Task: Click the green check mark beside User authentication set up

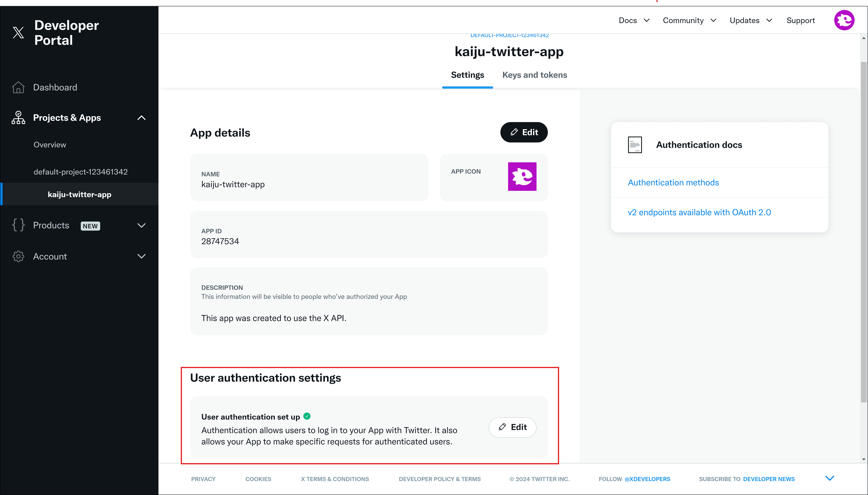Action: click(307, 416)
